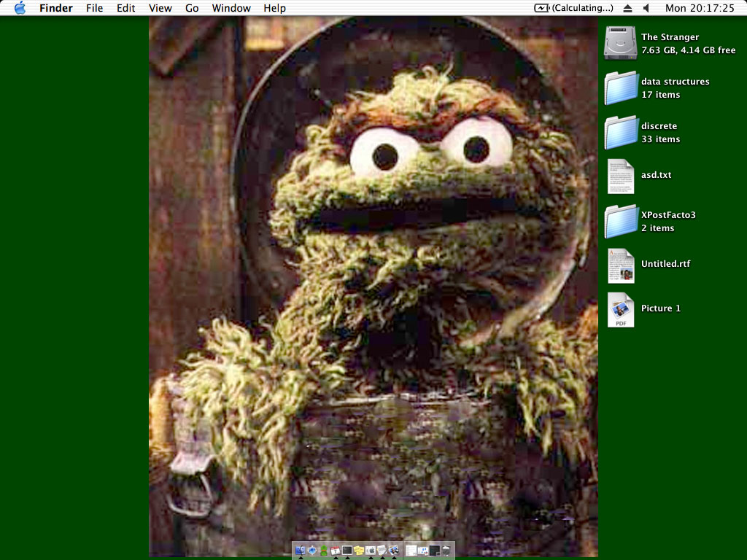Open TextEdit from the Dock
Screen dimensions: 747x560
382,550
